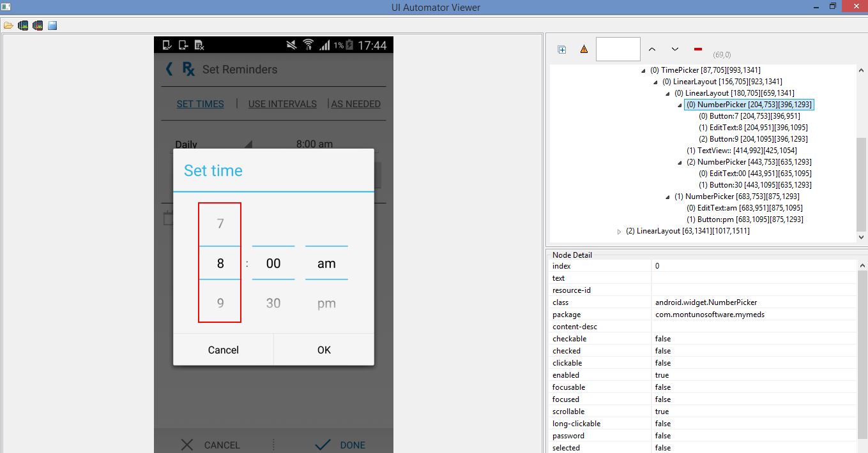Click the minutes 00 field
The image size is (868, 453).
(x=273, y=264)
